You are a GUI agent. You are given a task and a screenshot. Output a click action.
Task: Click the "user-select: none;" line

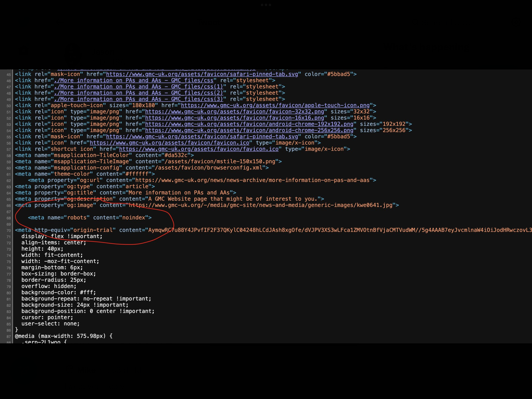50,324
